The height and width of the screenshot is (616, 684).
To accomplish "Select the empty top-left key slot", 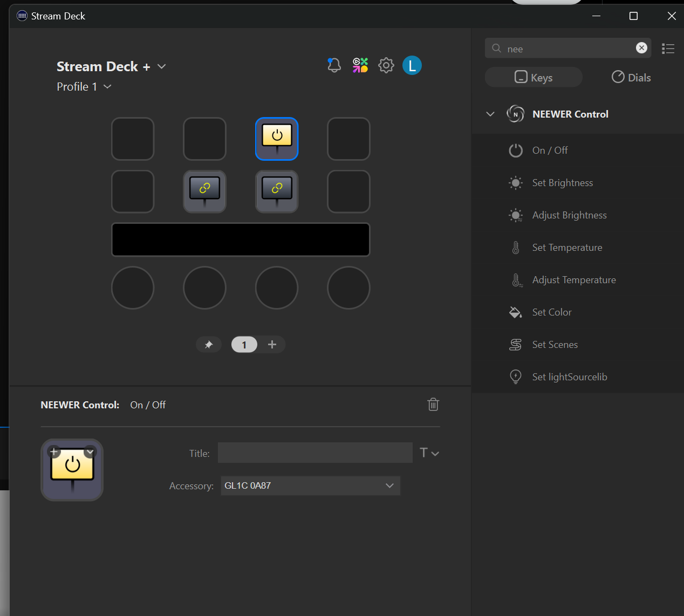I will (133, 139).
